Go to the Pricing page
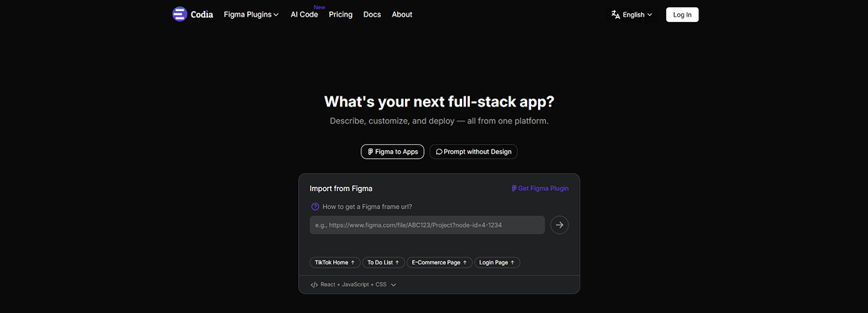Image resolution: width=868 pixels, height=313 pixels. coord(340,14)
